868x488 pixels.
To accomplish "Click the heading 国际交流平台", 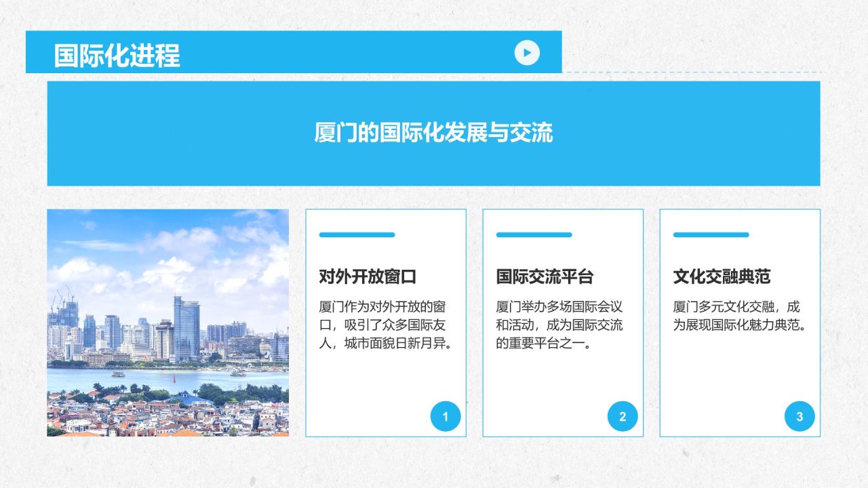I will (x=545, y=277).
